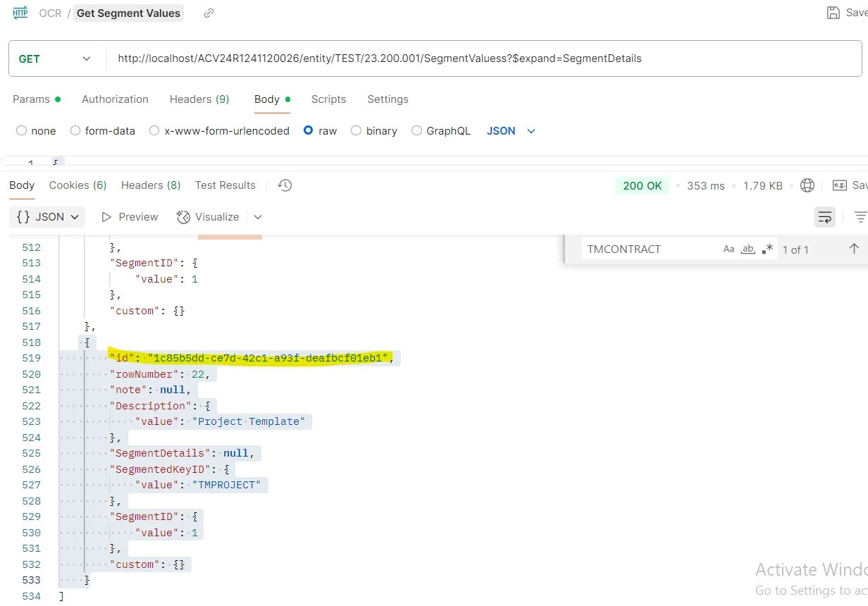The width and height of the screenshot is (868, 606).
Task: Copy the request link via the chain icon
Action: (208, 13)
